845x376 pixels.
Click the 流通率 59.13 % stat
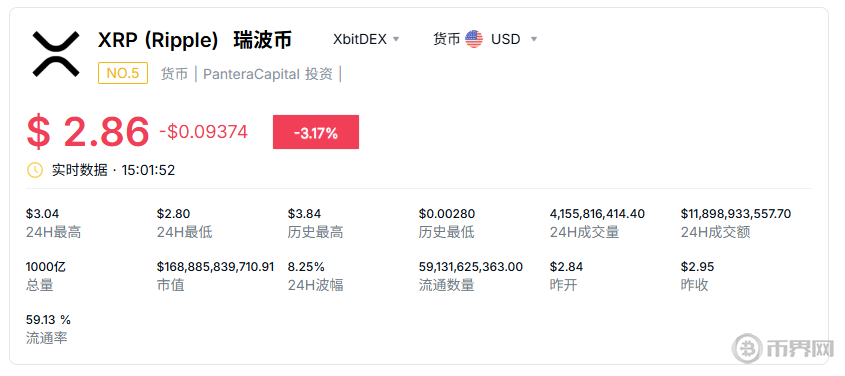(x=49, y=319)
